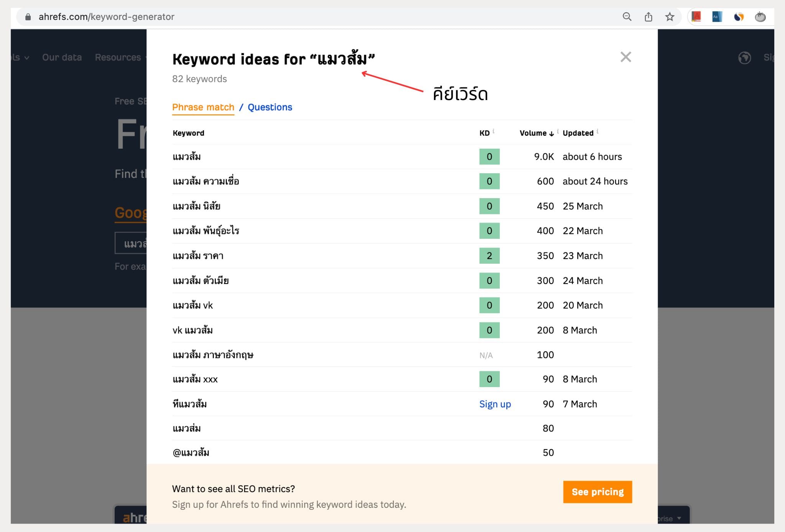The height and width of the screenshot is (532, 785).
Task: Switch to the Phrase match tab
Action: [x=203, y=107]
